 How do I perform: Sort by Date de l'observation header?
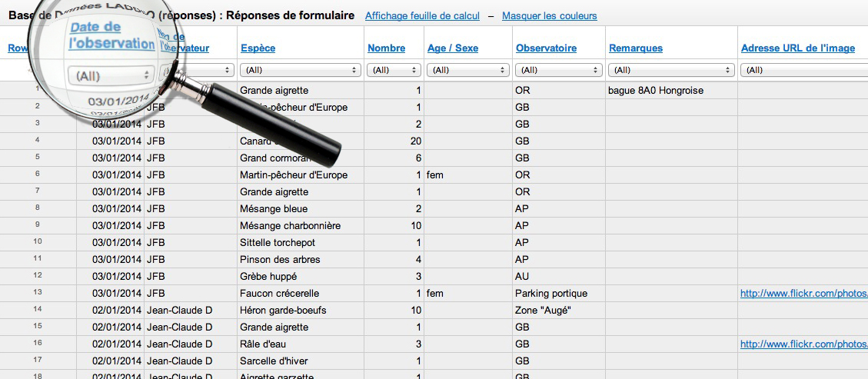coord(111,35)
